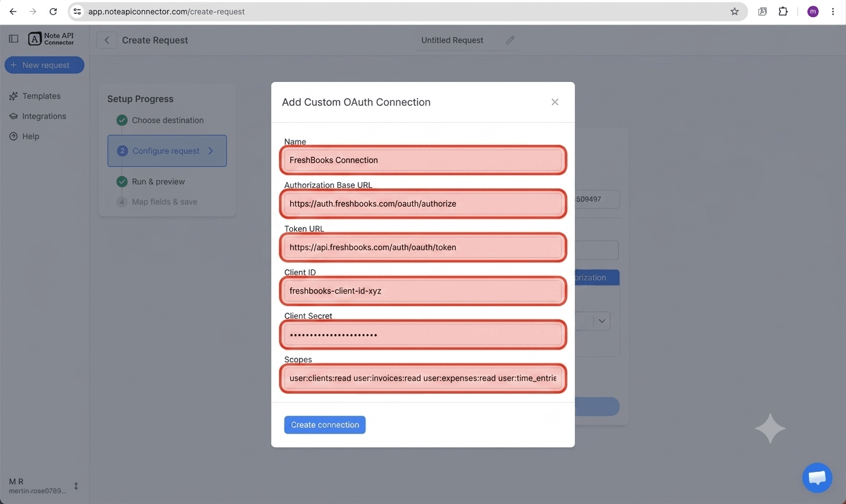This screenshot has height=504, width=846.
Task: Click the Scopes input field
Action: (423, 378)
